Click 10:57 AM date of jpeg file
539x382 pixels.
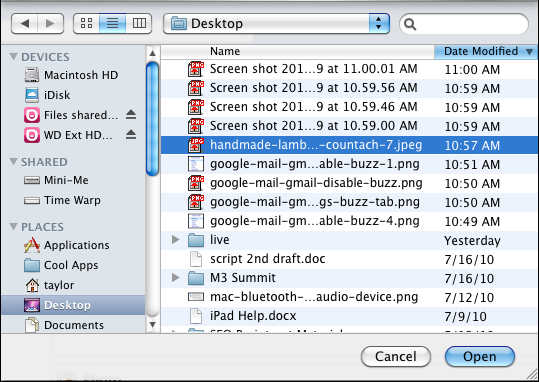472,146
